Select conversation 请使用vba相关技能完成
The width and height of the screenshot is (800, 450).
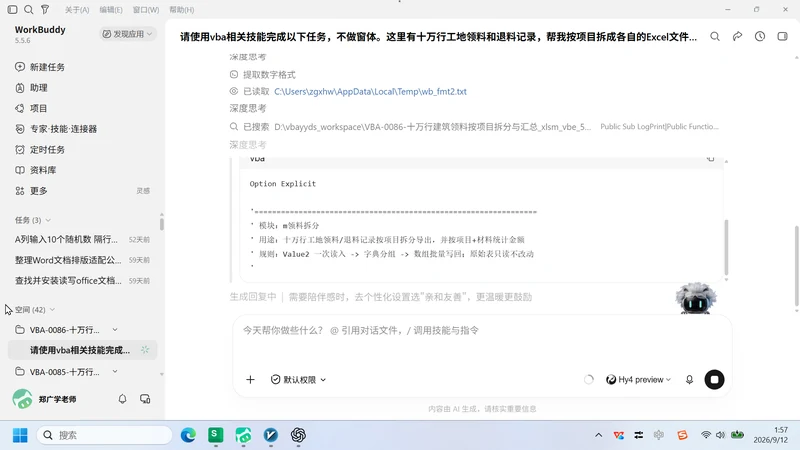[x=83, y=350]
